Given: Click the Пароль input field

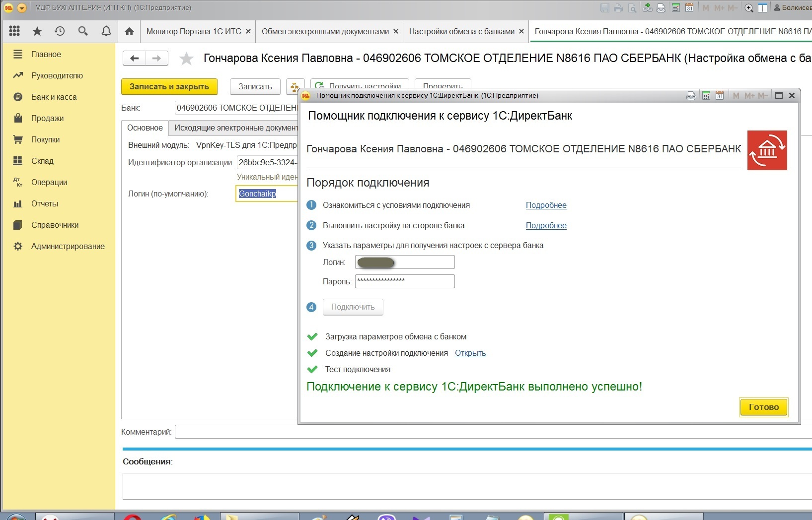Looking at the screenshot, I should tap(405, 281).
